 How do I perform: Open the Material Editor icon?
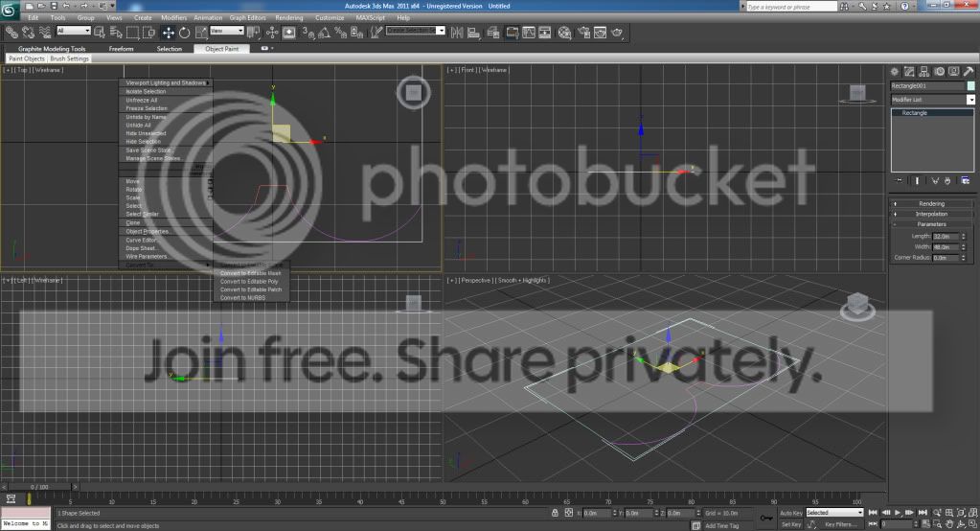564,33
